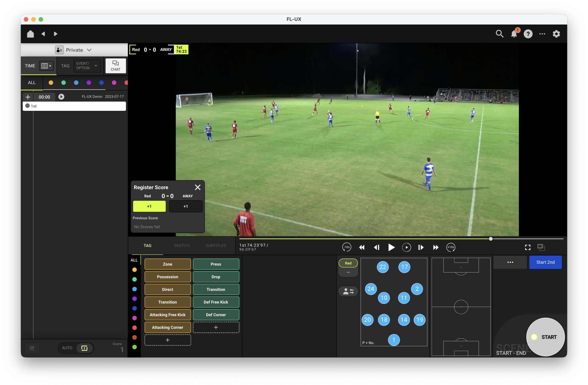Open the EVENT/OPTION tag dropdown
Screen dimensions: 588x385
point(87,66)
